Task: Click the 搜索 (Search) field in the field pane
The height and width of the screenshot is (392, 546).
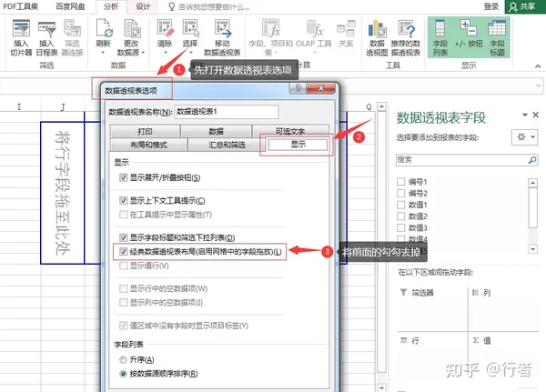Action: pos(467,160)
